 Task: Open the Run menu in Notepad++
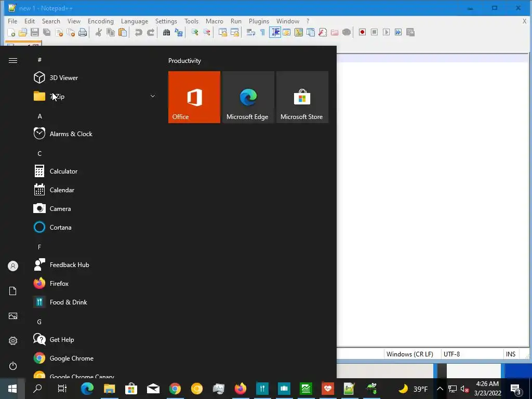click(236, 21)
